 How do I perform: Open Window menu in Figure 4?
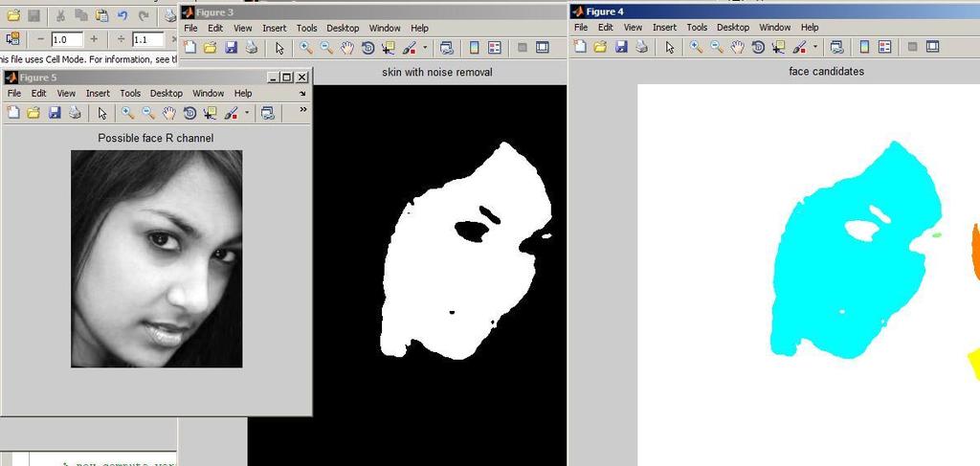coord(775,28)
